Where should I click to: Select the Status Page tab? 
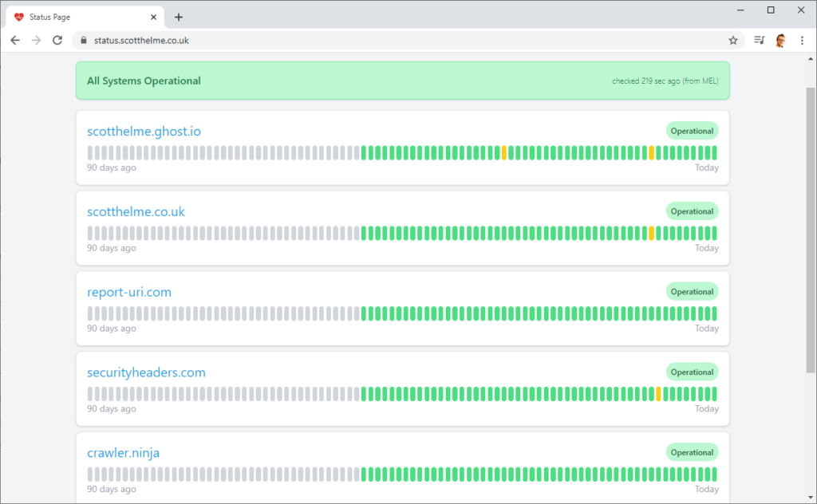[x=80, y=17]
